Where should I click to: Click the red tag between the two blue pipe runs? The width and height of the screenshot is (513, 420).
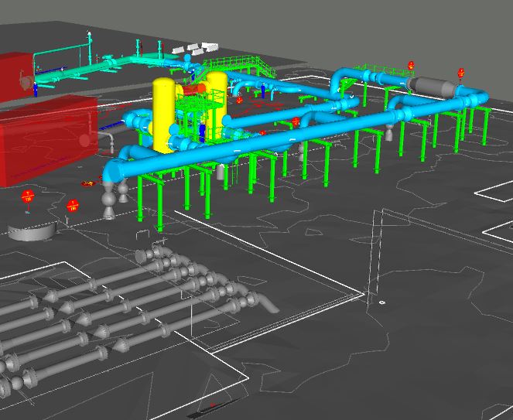[296, 121]
